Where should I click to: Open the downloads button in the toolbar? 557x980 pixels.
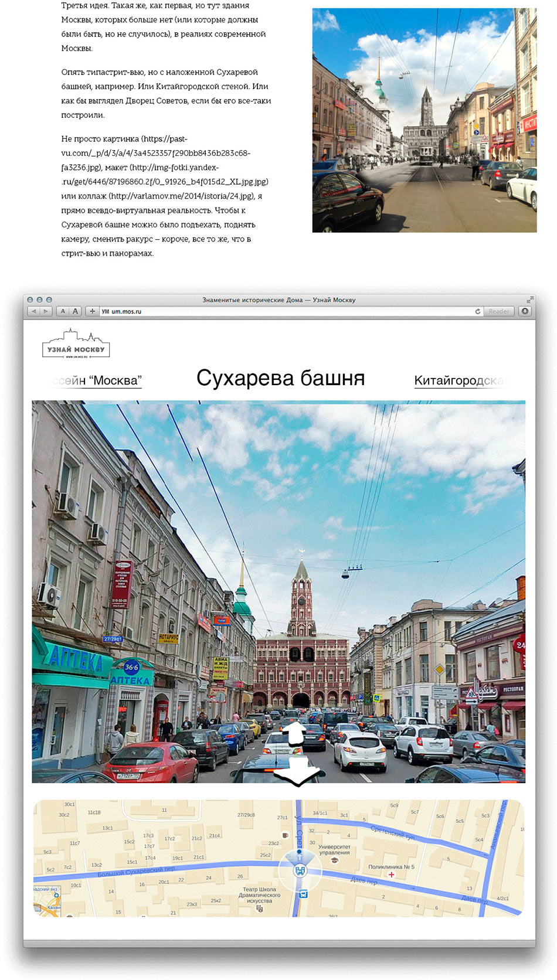pos(525,311)
